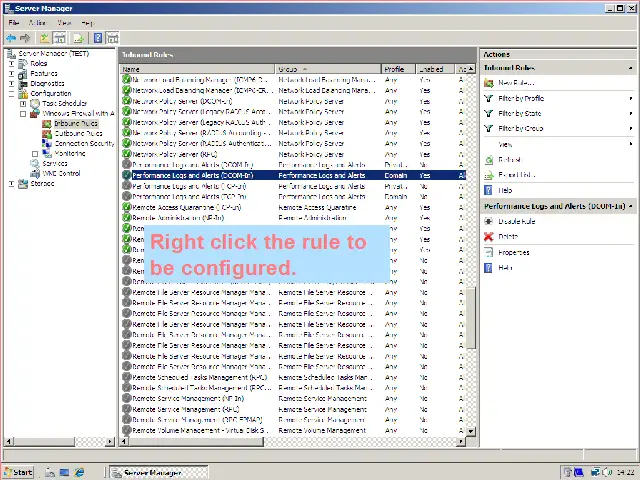Select the WMI Control tree node
This screenshot has height=480, width=640.
[61, 173]
